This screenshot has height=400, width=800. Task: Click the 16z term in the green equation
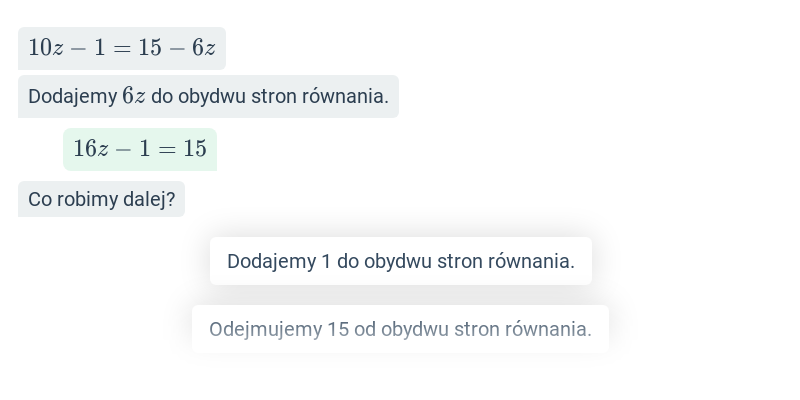(91, 149)
